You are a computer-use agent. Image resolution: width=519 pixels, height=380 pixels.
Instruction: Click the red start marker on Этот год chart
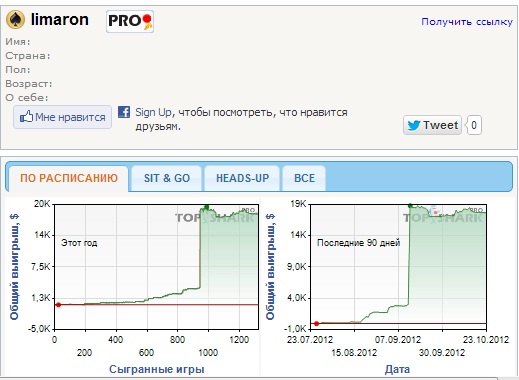[58, 305]
